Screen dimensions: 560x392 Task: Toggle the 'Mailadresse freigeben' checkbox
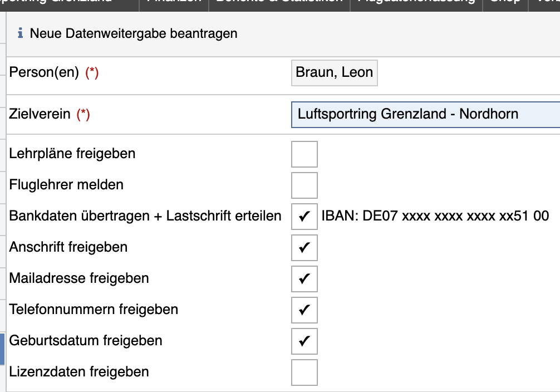(304, 279)
